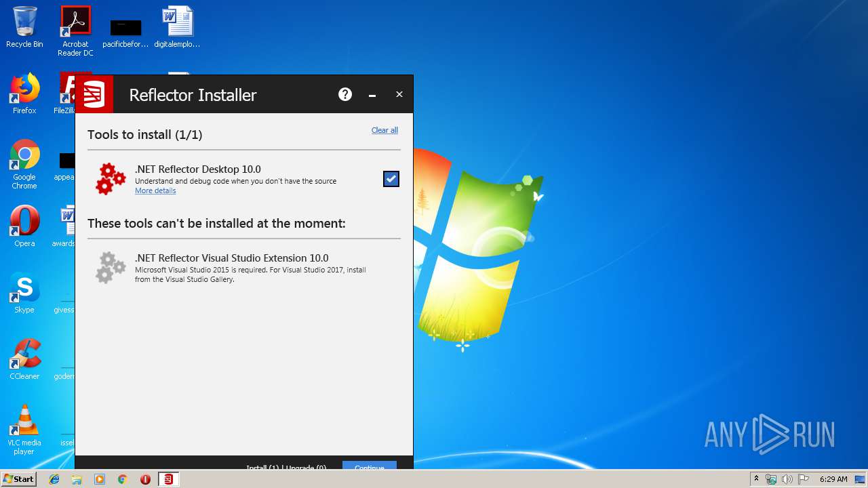Open the Recycle Bin desktop icon

click(x=24, y=27)
